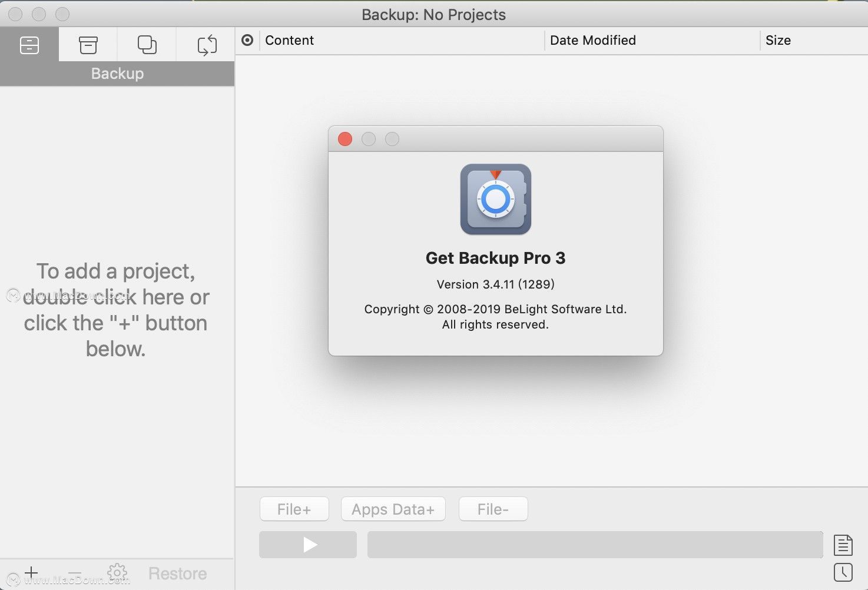Click the backup progress bar
Image resolution: width=868 pixels, height=590 pixels.
tap(595, 545)
